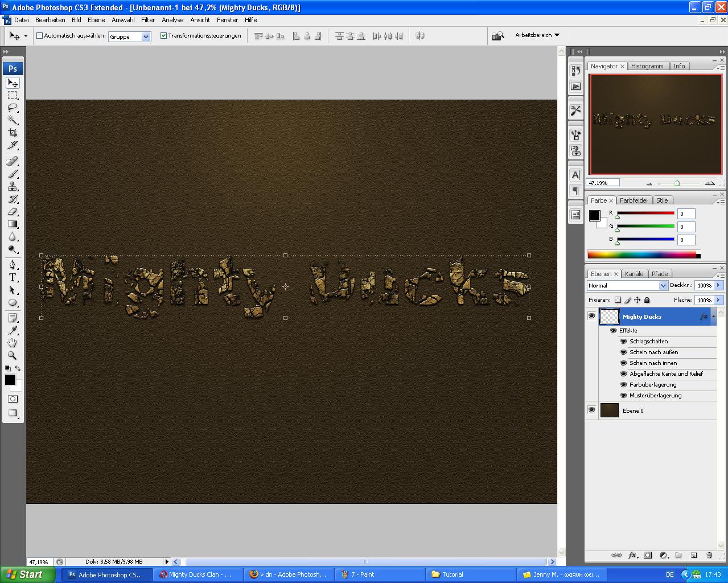Enable Automatisch auswählen checkbox

click(40, 35)
